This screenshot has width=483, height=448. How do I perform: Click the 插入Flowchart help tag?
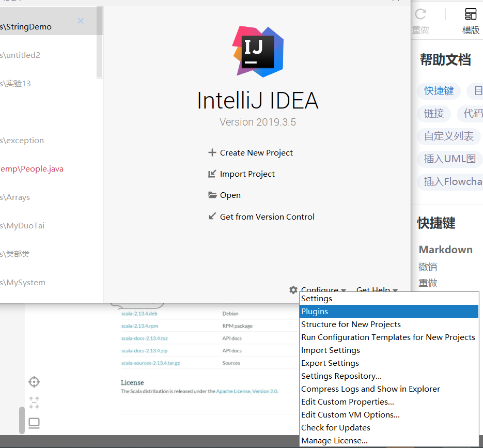(x=450, y=182)
